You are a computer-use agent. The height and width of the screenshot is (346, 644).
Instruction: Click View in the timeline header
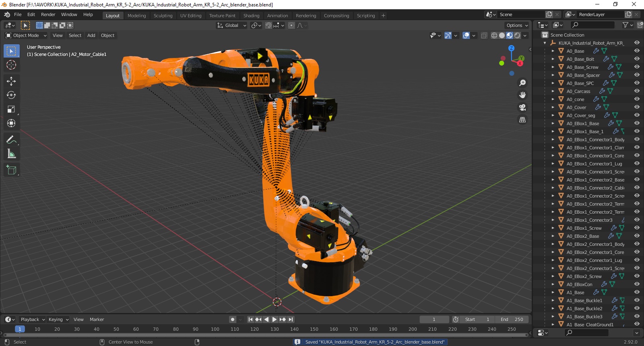click(78, 319)
